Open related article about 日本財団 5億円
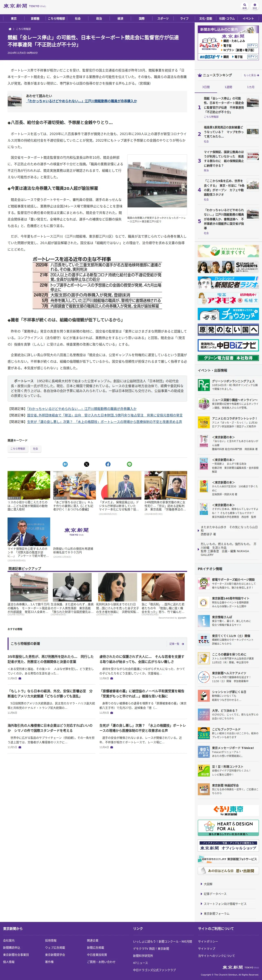262x980 pixels. (x=105, y=415)
